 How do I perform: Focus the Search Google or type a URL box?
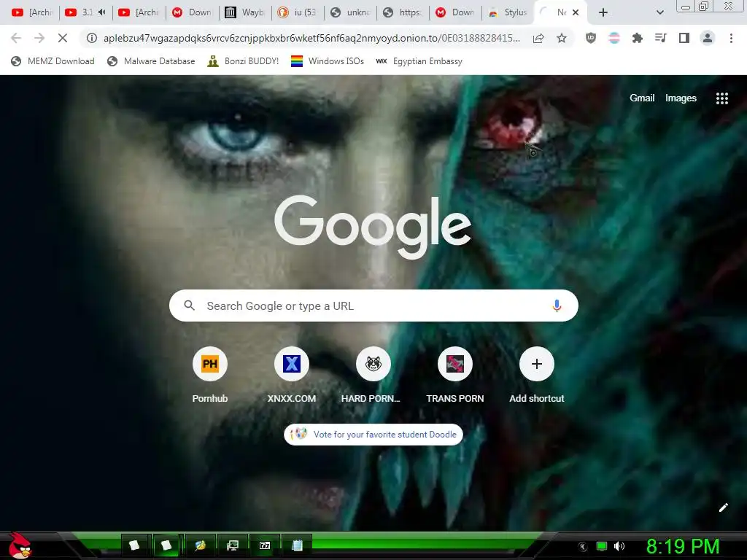[x=373, y=306]
